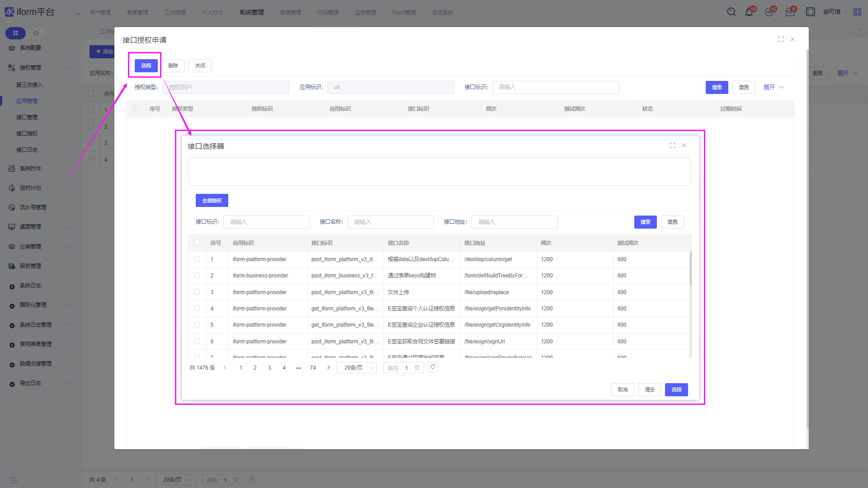
Task: Click the fullscreen icon in top bar
Action: tap(811, 12)
